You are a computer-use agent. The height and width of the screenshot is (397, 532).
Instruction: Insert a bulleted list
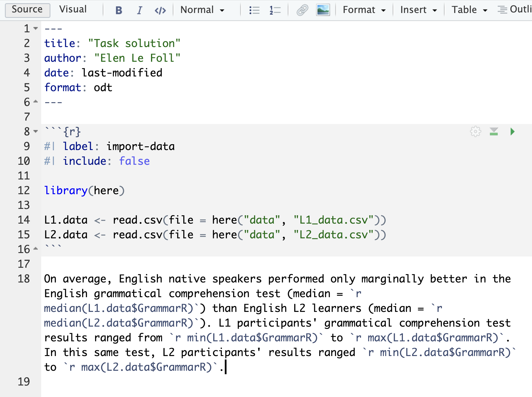pos(254,10)
